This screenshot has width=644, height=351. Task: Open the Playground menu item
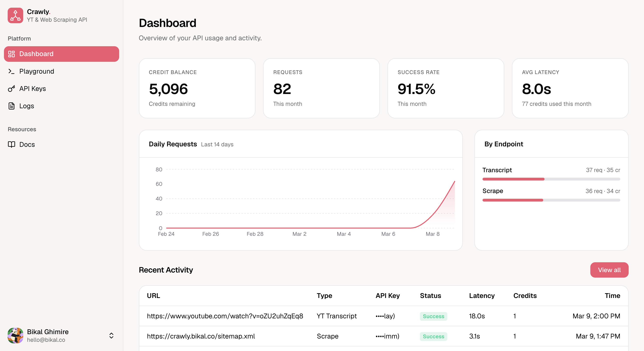click(37, 71)
